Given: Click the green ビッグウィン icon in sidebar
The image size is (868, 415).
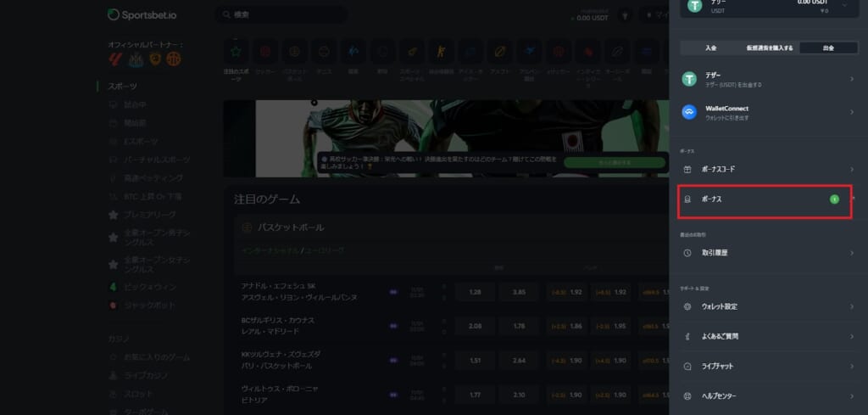Looking at the screenshot, I should (113, 287).
